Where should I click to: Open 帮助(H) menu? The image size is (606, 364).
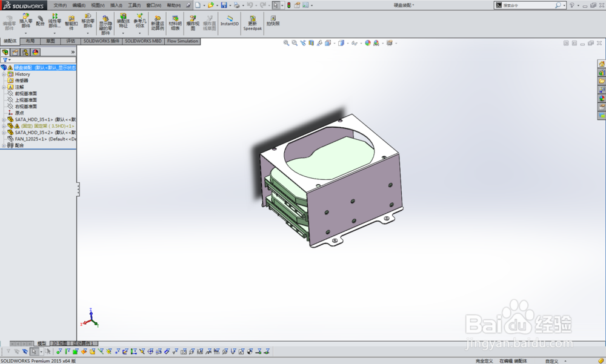click(x=173, y=5)
